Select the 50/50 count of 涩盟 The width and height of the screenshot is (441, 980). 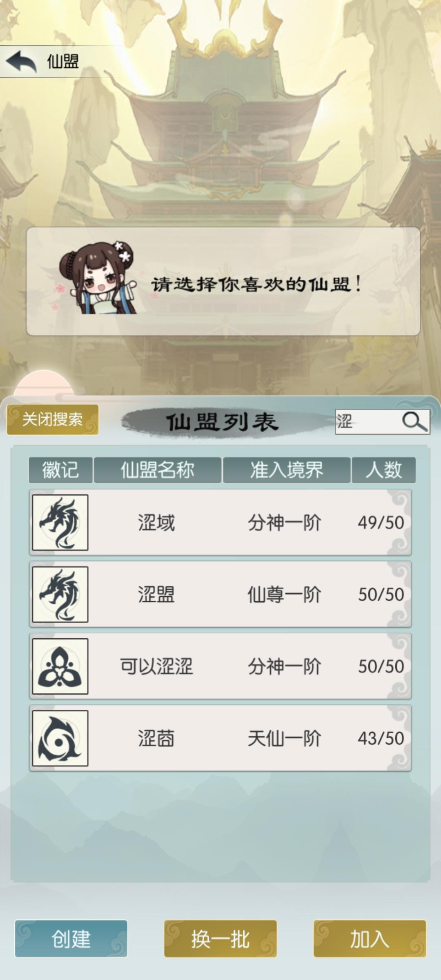381,595
